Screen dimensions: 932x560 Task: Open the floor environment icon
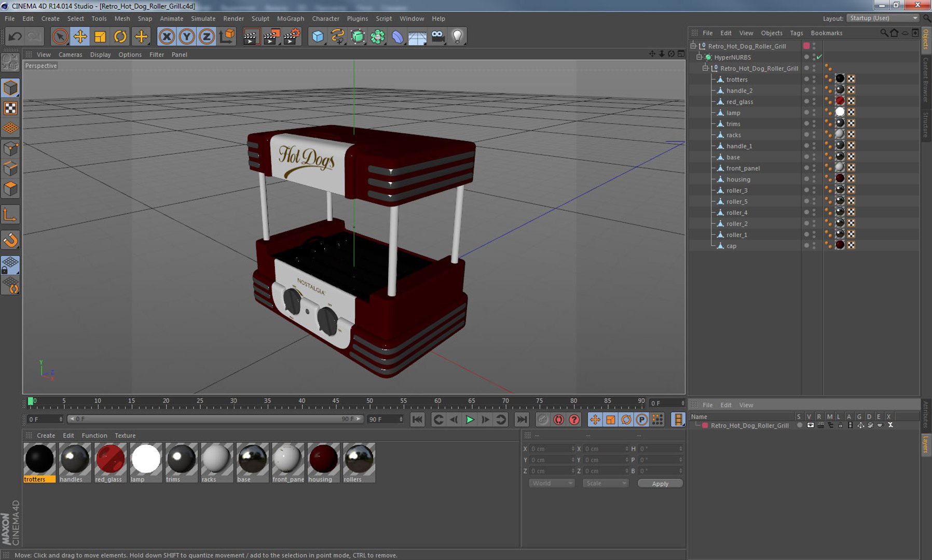click(x=418, y=36)
